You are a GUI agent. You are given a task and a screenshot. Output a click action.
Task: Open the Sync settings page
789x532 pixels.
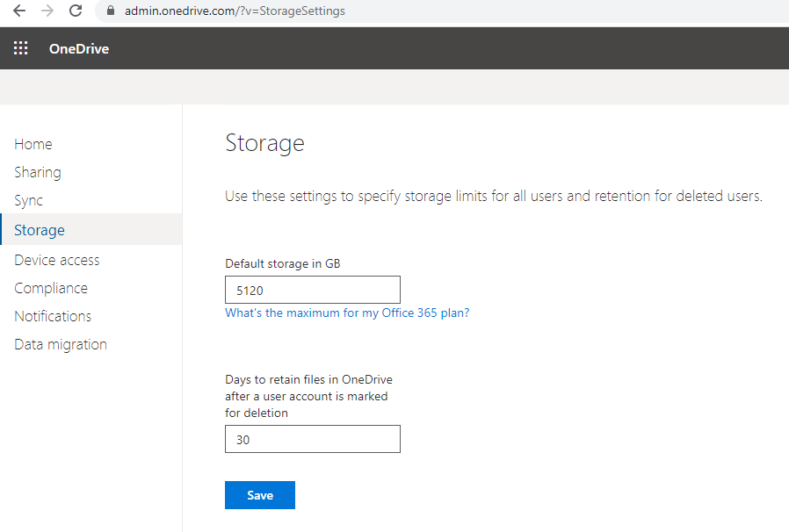29,201
